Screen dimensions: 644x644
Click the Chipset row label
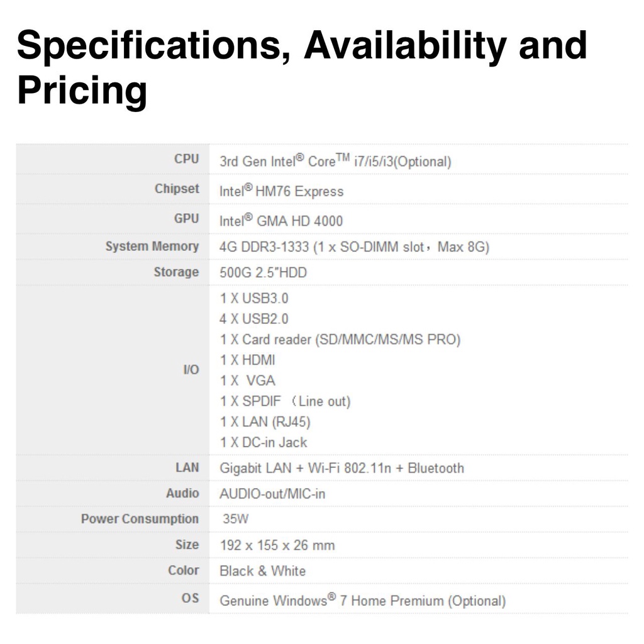coord(177,189)
